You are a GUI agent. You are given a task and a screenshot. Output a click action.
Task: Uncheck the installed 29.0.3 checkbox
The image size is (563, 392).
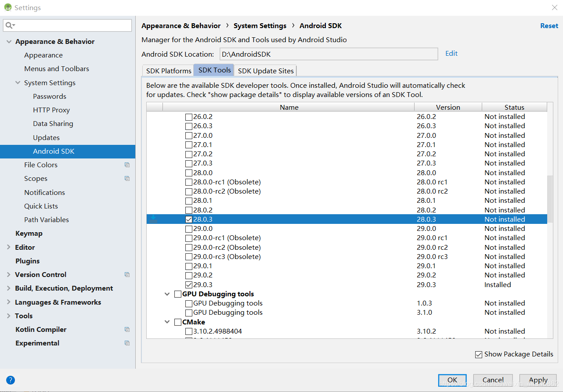click(x=189, y=285)
